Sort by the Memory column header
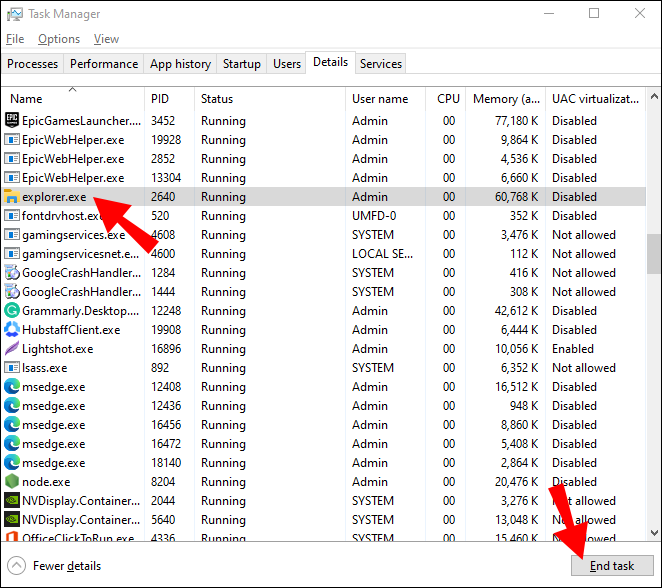662x588 pixels. (x=505, y=99)
